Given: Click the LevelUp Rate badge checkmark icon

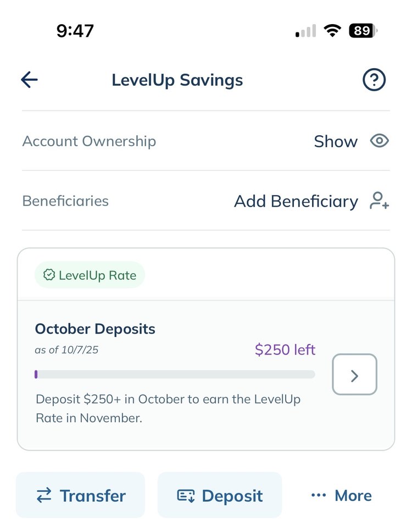Looking at the screenshot, I should pos(49,275).
